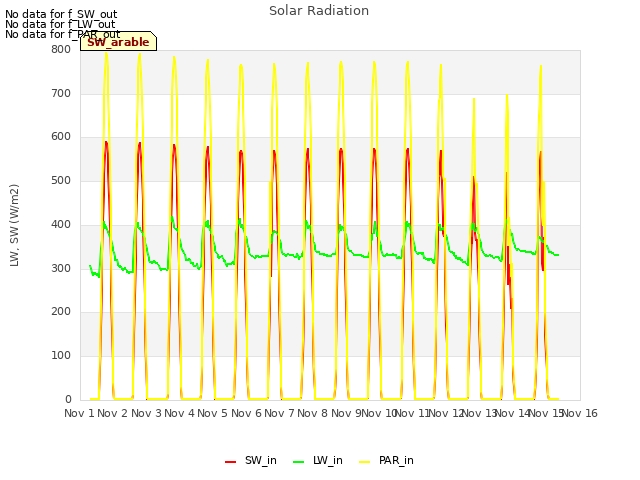Click the 'No data for f_LW_out' message
The height and width of the screenshot is (480, 640).
click(60, 24)
